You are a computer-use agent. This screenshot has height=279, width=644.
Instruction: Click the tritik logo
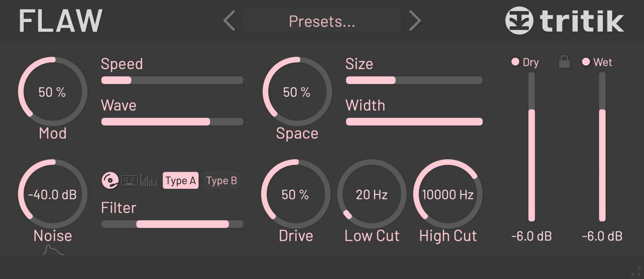click(564, 21)
